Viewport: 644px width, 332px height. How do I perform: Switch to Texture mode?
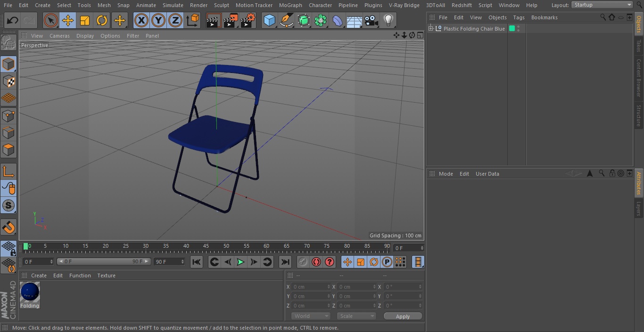[x=8, y=81]
